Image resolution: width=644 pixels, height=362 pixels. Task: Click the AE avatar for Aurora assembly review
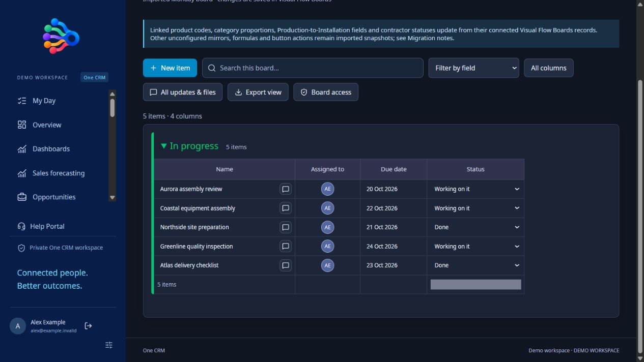pos(327,189)
